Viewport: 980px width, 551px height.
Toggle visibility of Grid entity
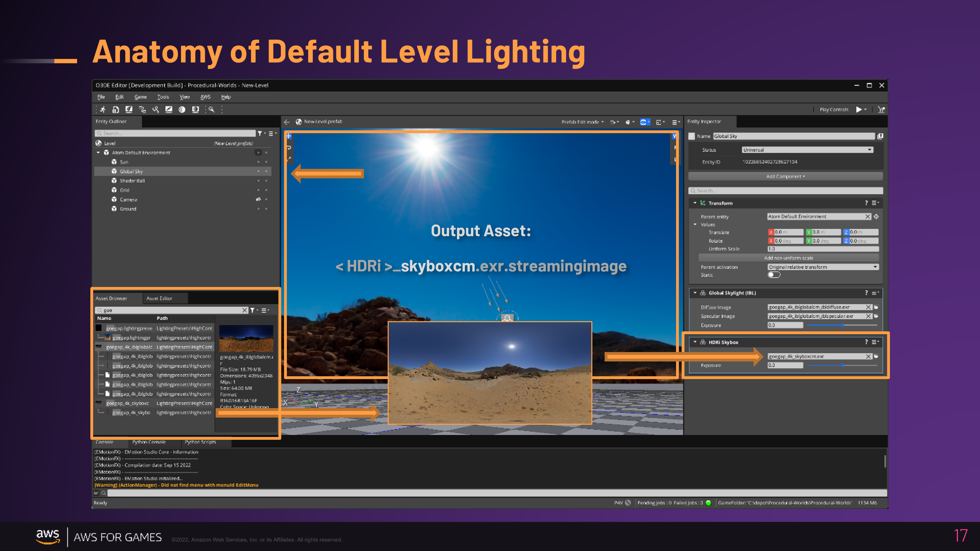click(x=258, y=190)
